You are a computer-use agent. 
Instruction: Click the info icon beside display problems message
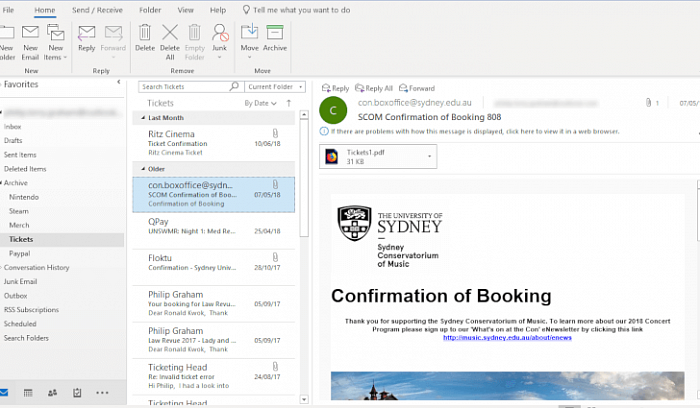(324, 131)
